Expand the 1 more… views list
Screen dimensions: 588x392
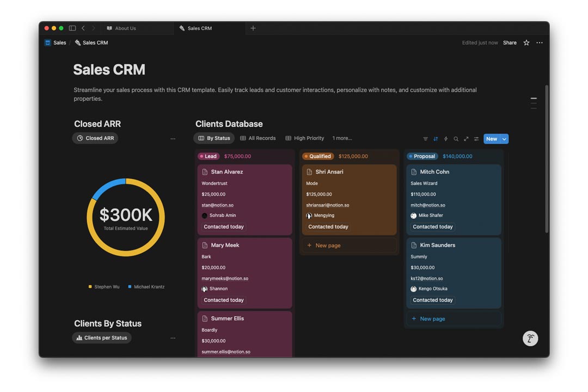point(342,138)
